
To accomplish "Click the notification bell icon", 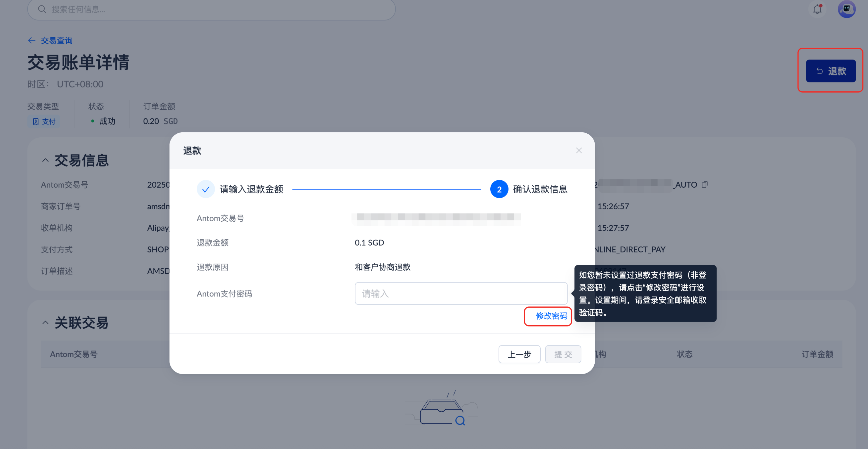I will pyautogui.click(x=817, y=9).
